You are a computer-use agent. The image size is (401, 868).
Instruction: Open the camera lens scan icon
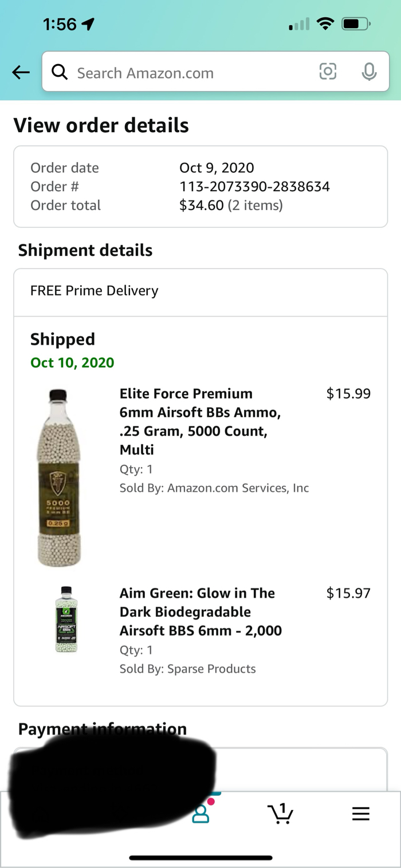(328, 72)
